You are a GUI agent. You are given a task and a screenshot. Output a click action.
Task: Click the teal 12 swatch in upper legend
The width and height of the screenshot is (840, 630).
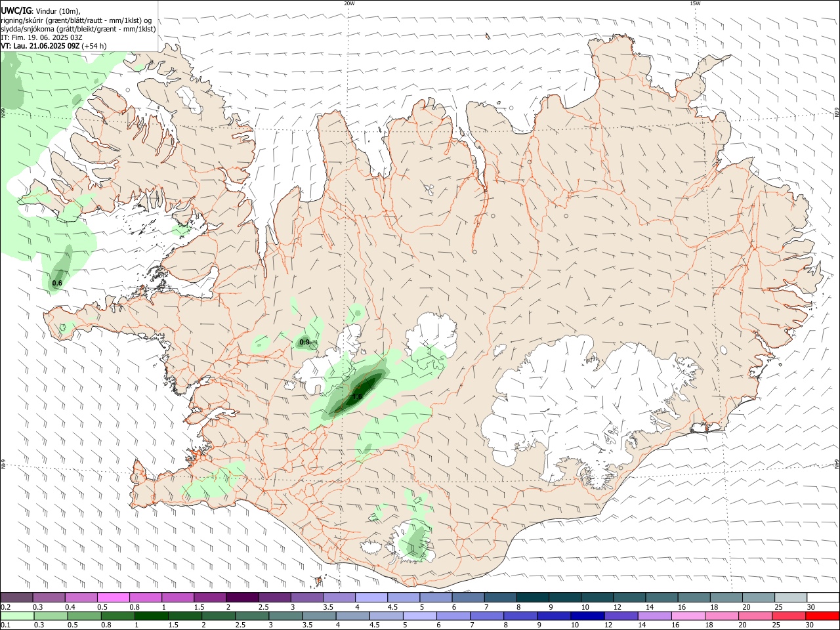click(x=628, y=598)
